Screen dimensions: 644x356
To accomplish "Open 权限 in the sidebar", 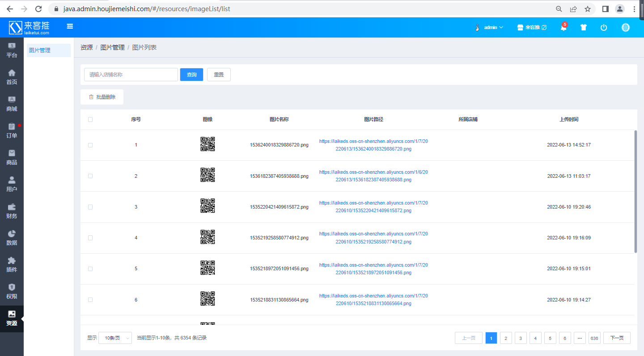I will (12, 292).
